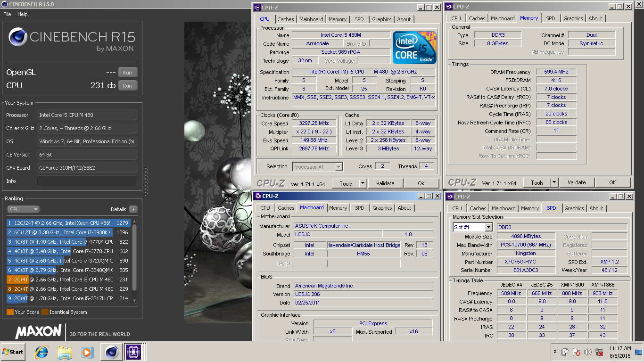Show hidden tray icons with double chevron
The height and width of the screenshot is (362, 644).
[x=555, y=352]
